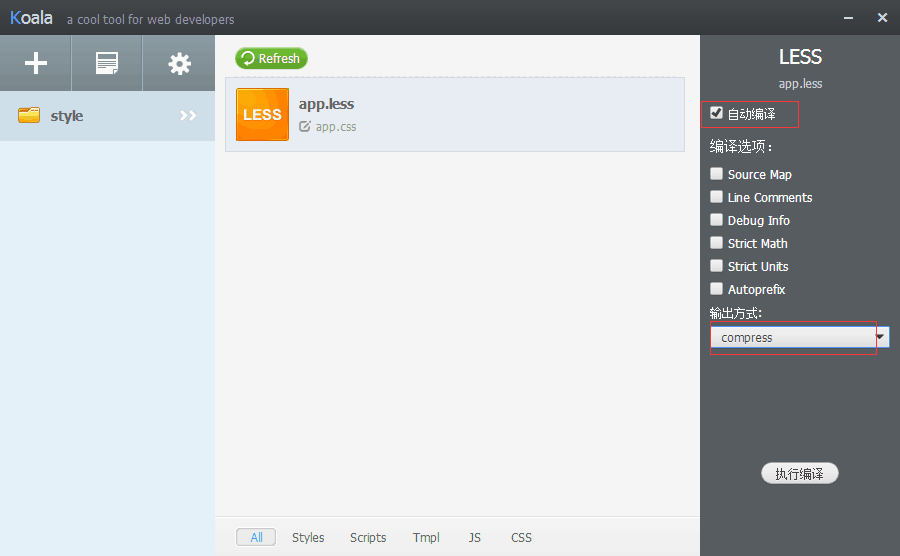The width and height of the screenshot is (900, 556).
Task: Enable the Source Map checkbox
Action: 716,173
